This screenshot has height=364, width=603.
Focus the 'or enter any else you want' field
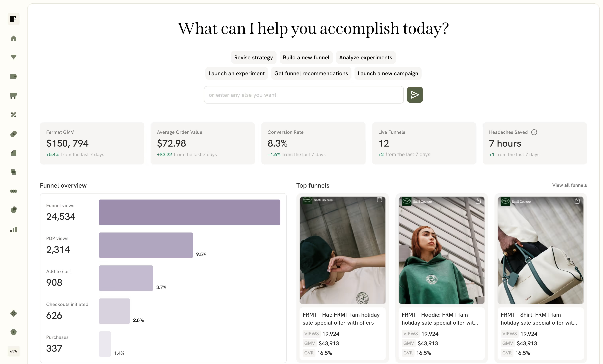pos(304,95)
